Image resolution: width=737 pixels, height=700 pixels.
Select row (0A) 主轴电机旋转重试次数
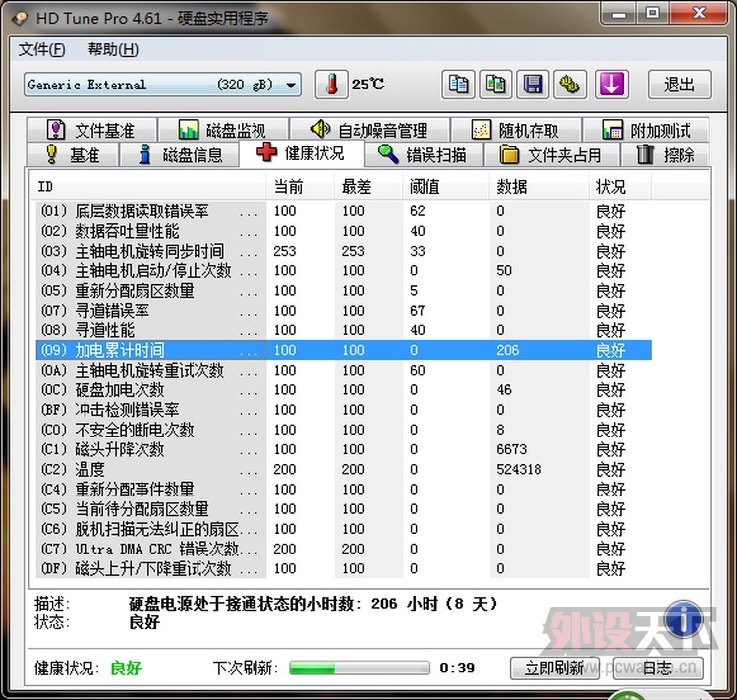pyautogui.click(x=344, y=370)
